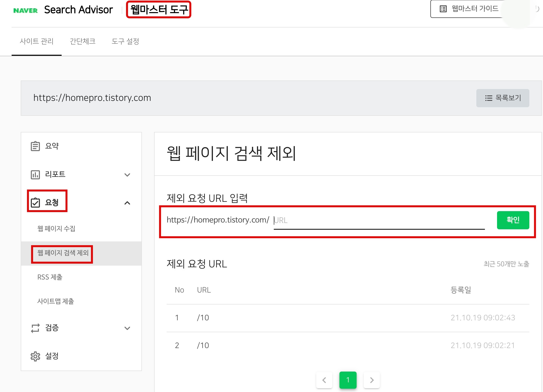Open 요약 in the sidebar

tap(81, 146)
